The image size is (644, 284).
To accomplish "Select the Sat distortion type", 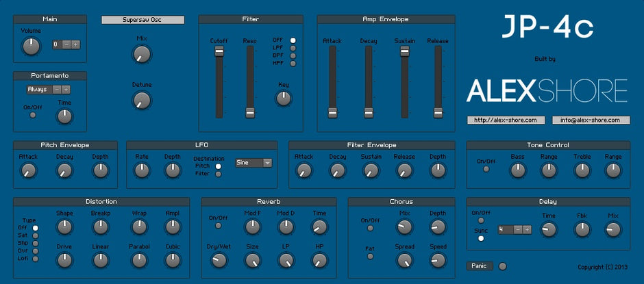I will [x=36, y=235].
